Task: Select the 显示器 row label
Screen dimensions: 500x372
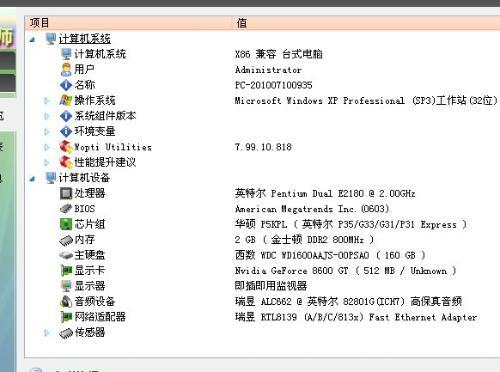Action: [x=90, y=286]
